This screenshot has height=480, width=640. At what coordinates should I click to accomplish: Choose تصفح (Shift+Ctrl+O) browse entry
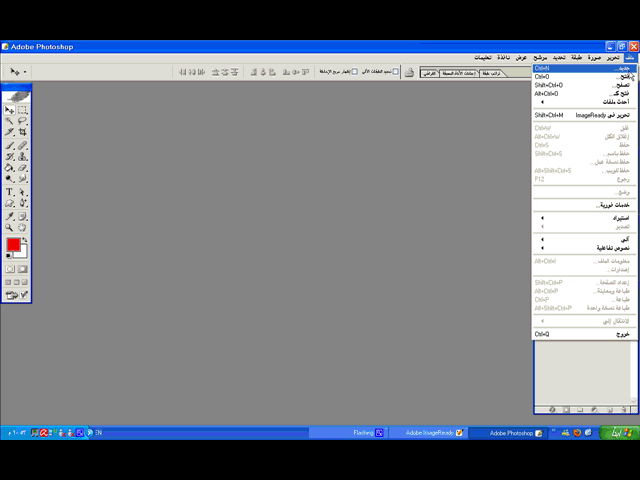tap(584, 85)
